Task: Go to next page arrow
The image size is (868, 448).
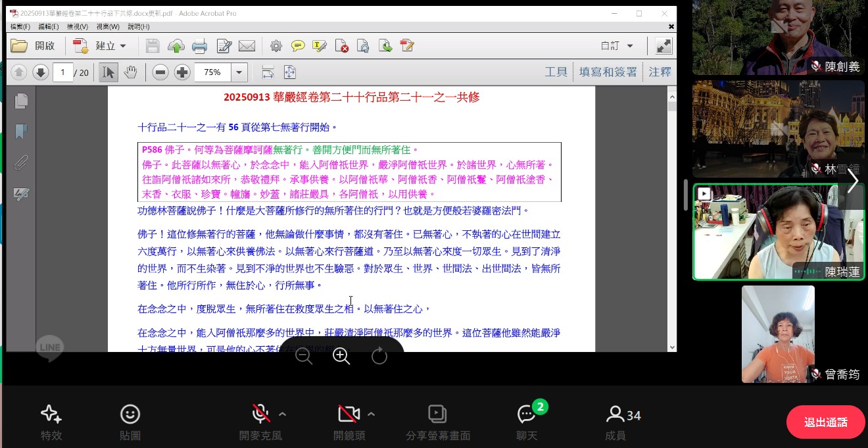Action: 41,72
